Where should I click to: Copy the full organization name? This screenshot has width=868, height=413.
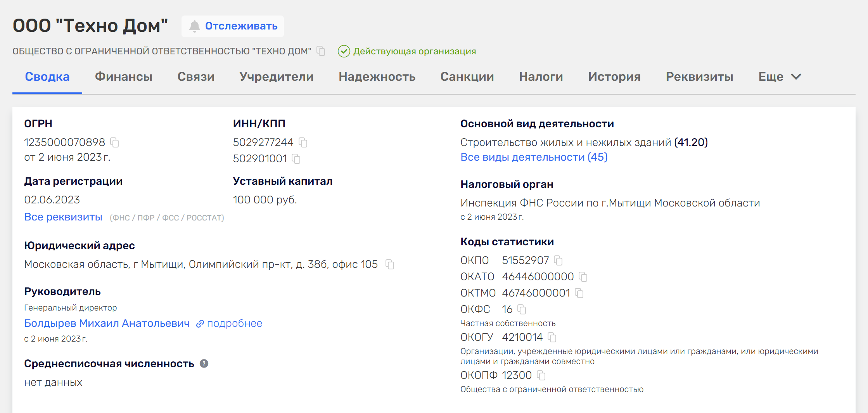click(321, 51)
